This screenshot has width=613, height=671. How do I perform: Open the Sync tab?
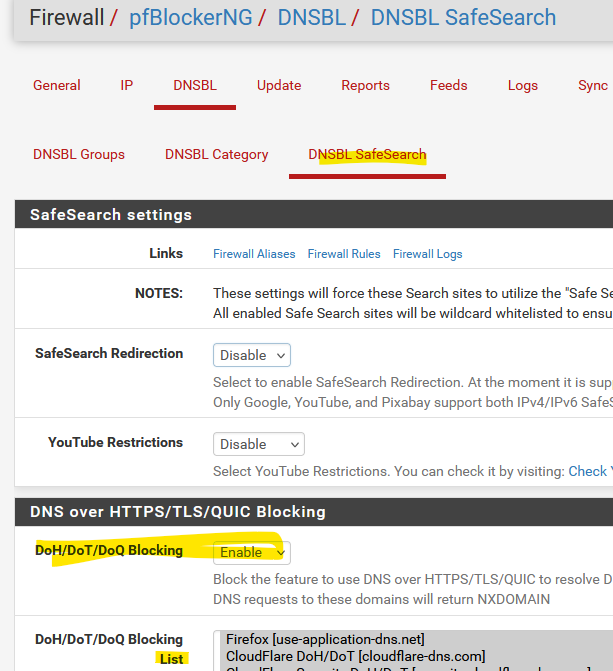coord(592,86)
